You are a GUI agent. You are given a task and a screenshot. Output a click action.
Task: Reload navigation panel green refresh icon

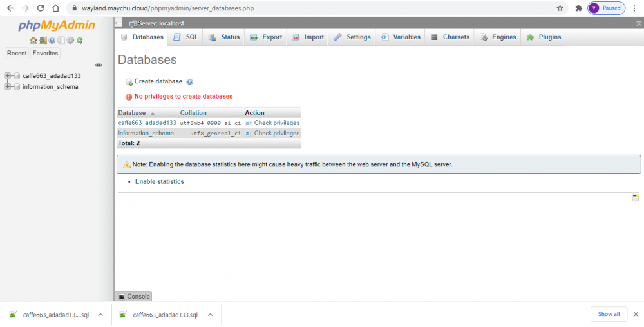coord(80,40)
